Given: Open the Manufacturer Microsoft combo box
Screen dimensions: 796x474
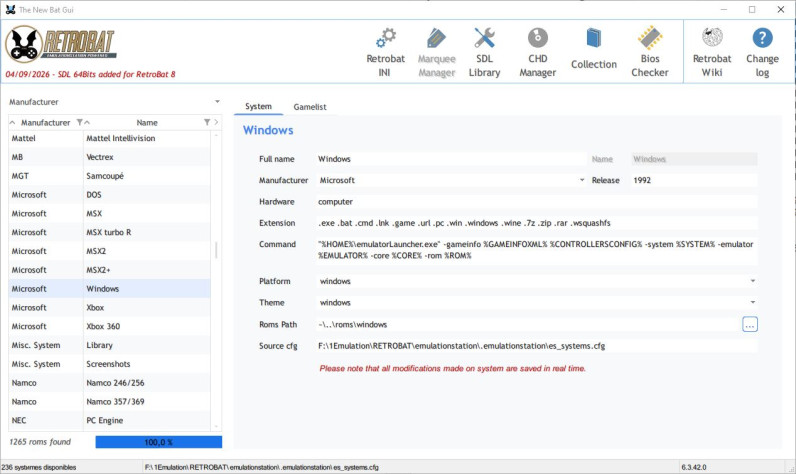Looking at the screenshot, I should click(x=451, y=180).
